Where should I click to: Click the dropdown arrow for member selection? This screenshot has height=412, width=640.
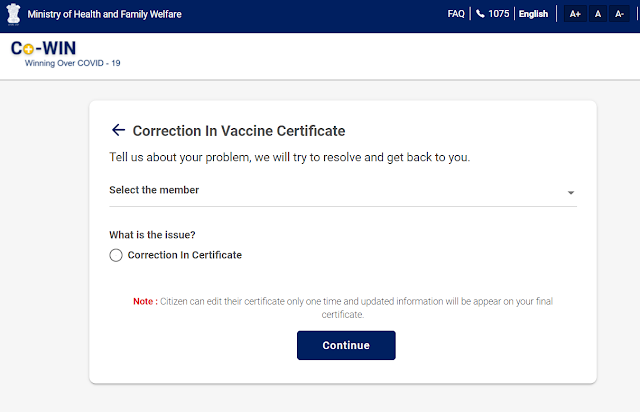tap(570, 192)
